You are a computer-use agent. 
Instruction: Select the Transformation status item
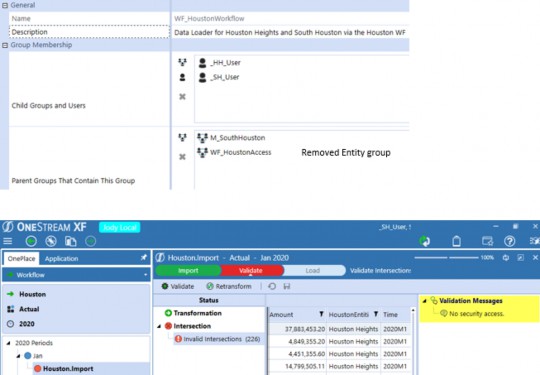[197, 313]
